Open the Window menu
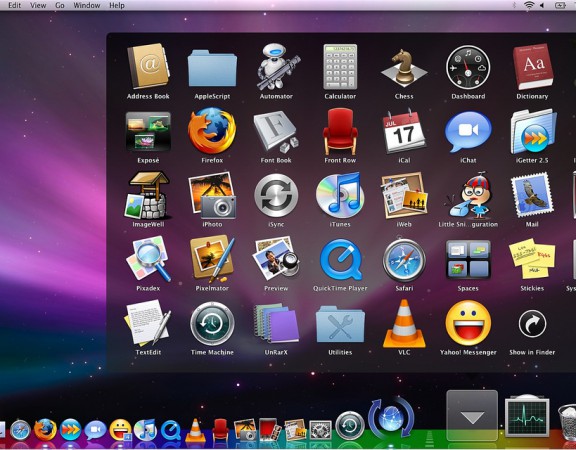 click(87, 5)
